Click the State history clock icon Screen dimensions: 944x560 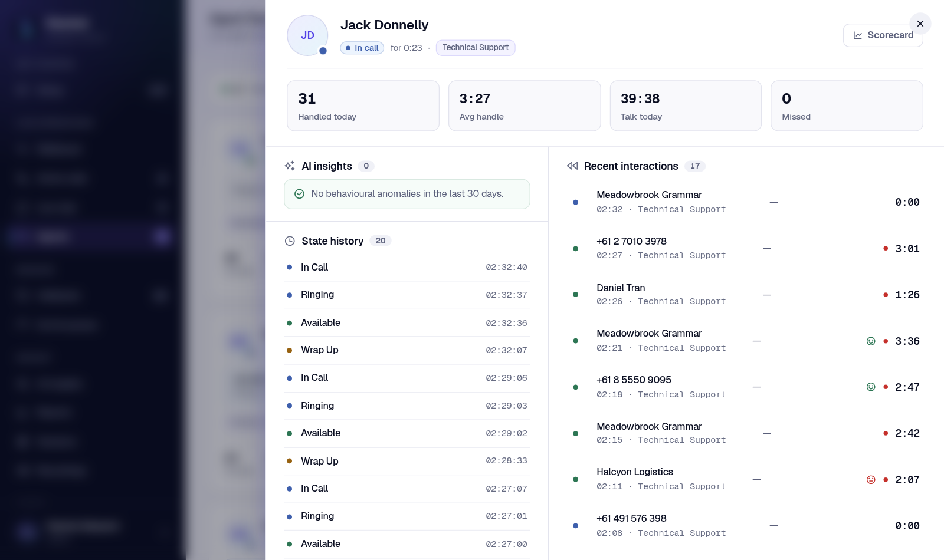pos(290,241)
